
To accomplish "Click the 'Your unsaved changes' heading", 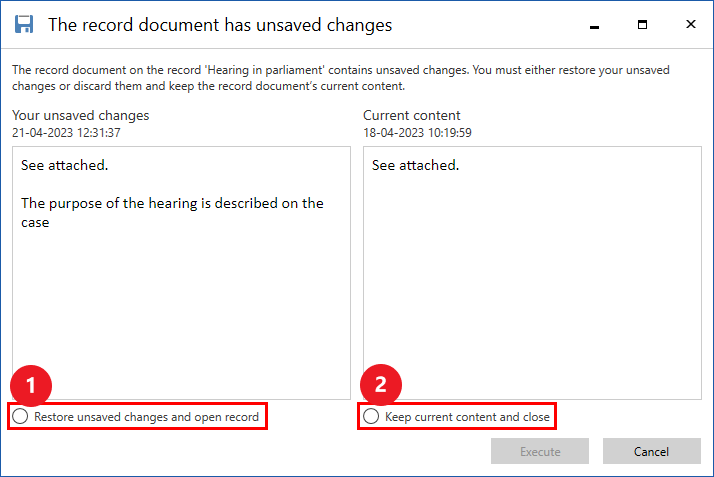I will (x=80, y=115).
